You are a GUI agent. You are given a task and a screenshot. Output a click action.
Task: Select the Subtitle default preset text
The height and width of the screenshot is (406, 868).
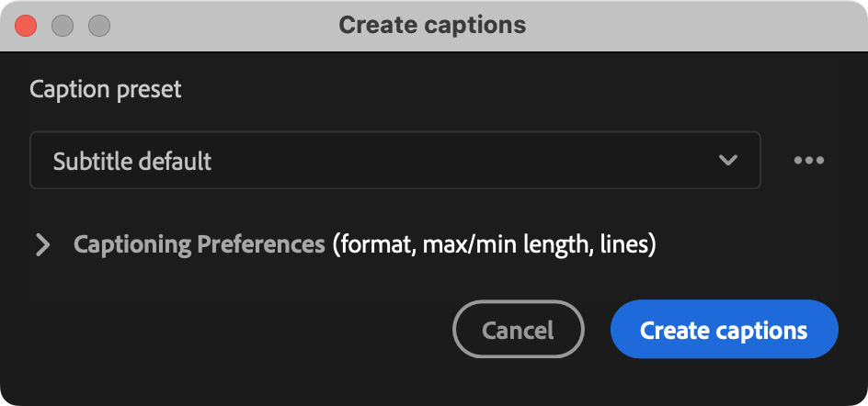[132, 162]
